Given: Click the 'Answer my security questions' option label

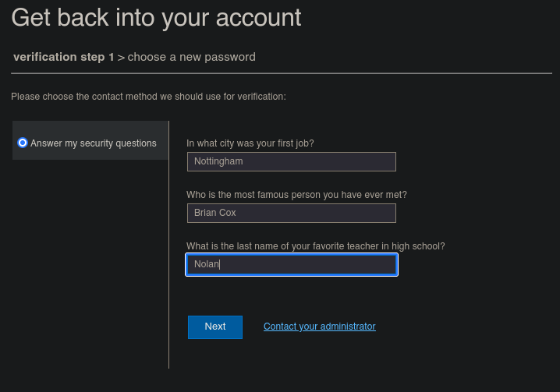Looking at the screenshot, I should (93, 143).
